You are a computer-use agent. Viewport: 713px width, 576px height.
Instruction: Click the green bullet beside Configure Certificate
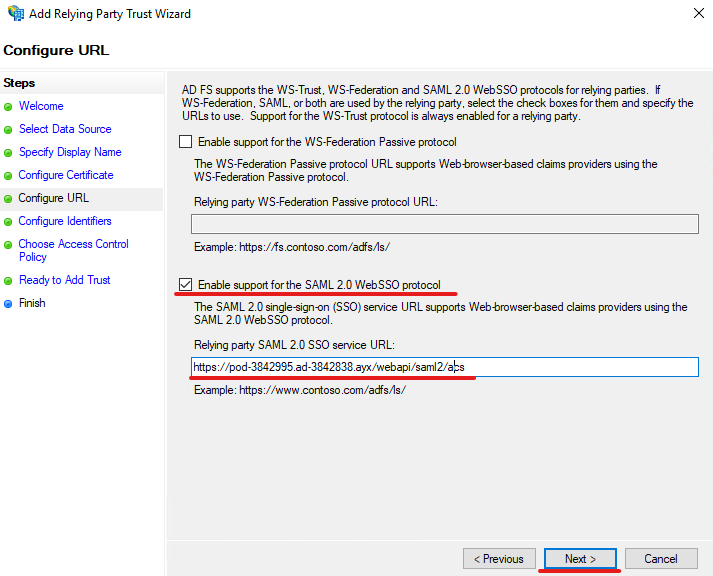8,176
